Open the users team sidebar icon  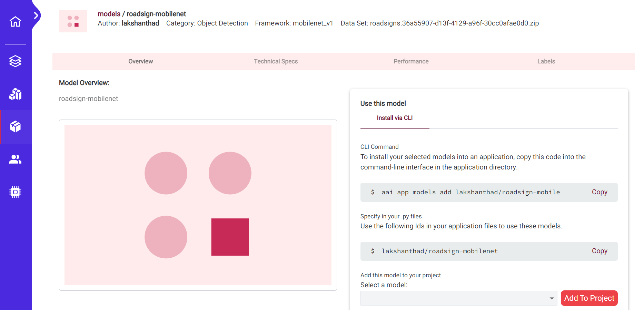click(15, 159)
